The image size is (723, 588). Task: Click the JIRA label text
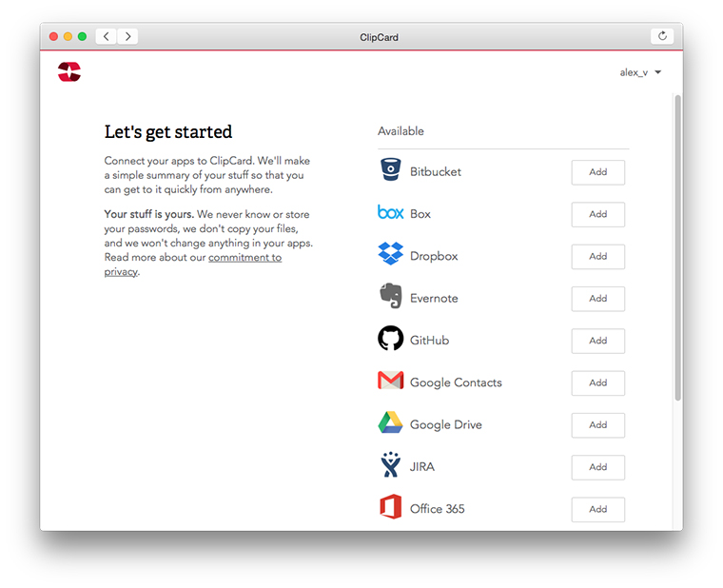click(x=422, y=467)
